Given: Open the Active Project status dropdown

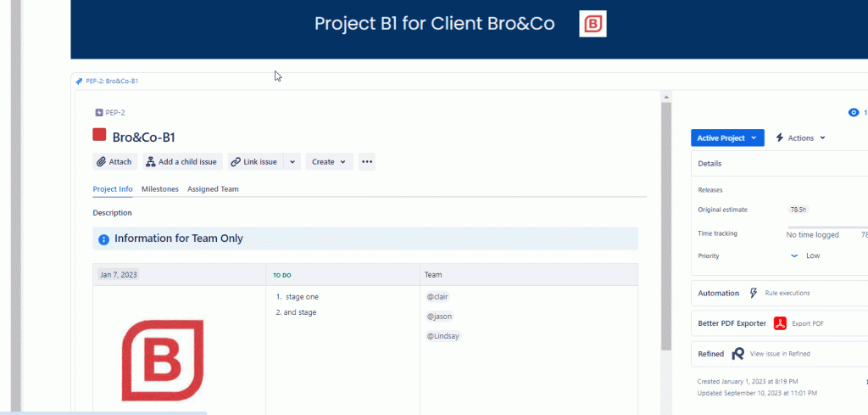Looking at the screenshot, I should pos(727,138).
